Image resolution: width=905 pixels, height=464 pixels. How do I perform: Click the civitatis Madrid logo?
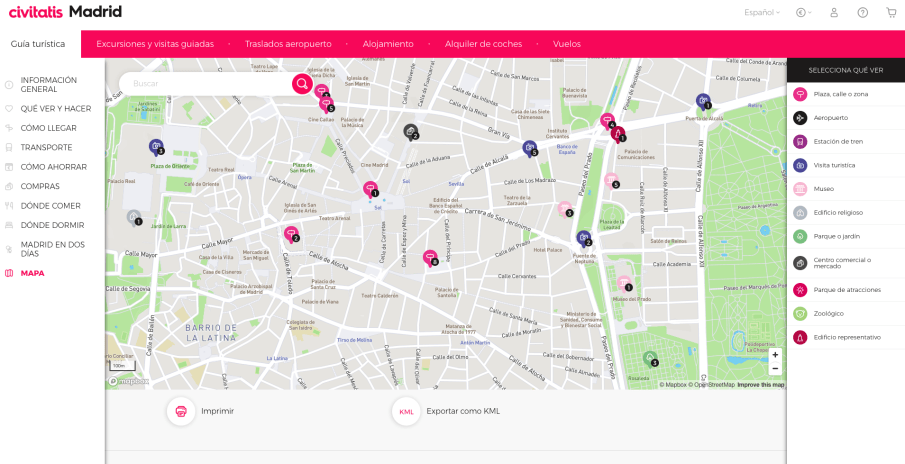[65, 12]
